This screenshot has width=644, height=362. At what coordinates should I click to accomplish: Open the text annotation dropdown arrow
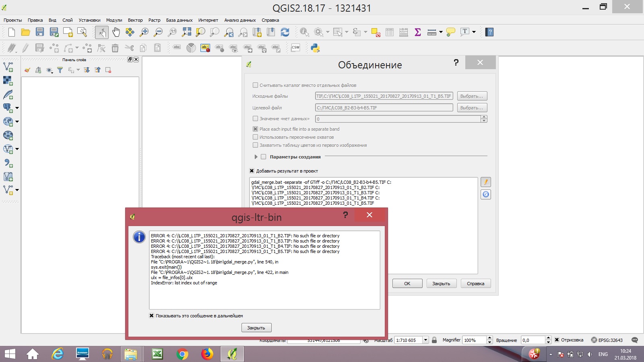pos(474,32)
